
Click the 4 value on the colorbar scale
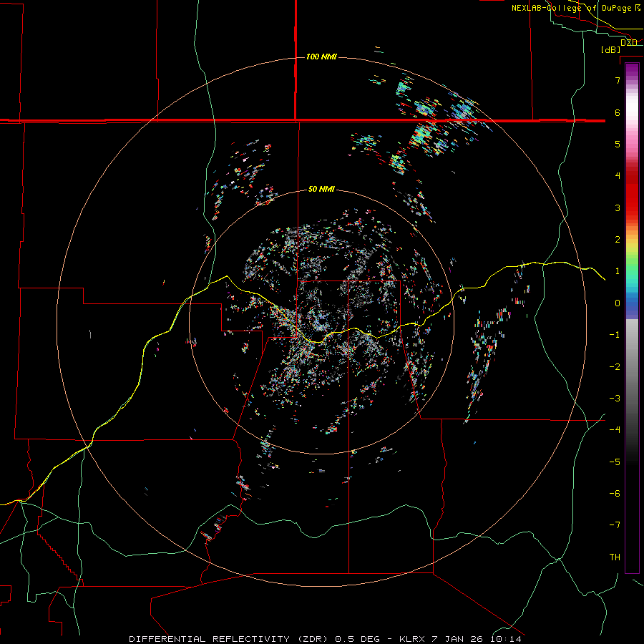point(618,176)
